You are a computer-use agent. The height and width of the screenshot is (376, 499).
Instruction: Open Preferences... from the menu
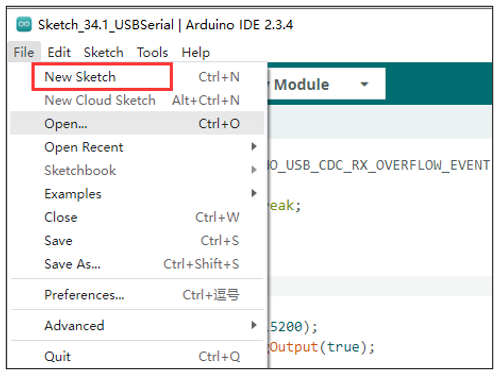pos(137,295)
